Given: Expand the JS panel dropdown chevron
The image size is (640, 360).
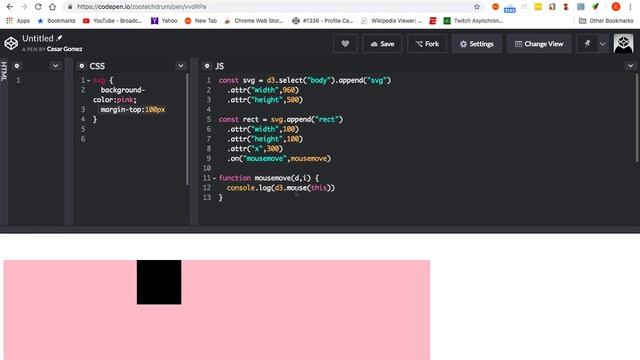Looking at the screenshot, I should [x=630, y=66].
